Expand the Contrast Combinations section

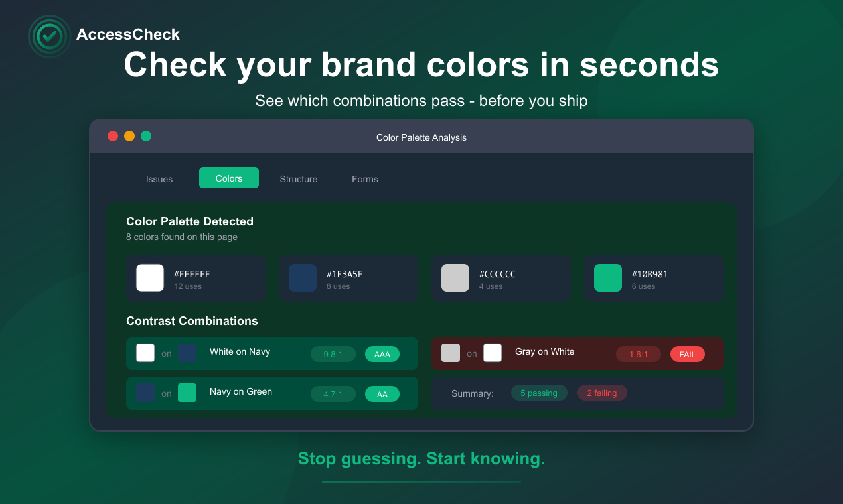[192, 320]
